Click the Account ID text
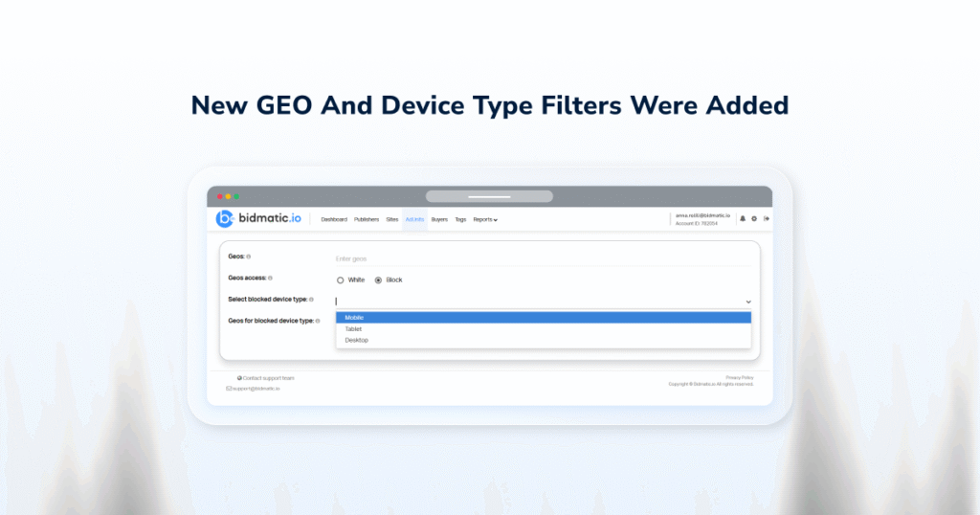The image size is (980, 515). [697, 223]
